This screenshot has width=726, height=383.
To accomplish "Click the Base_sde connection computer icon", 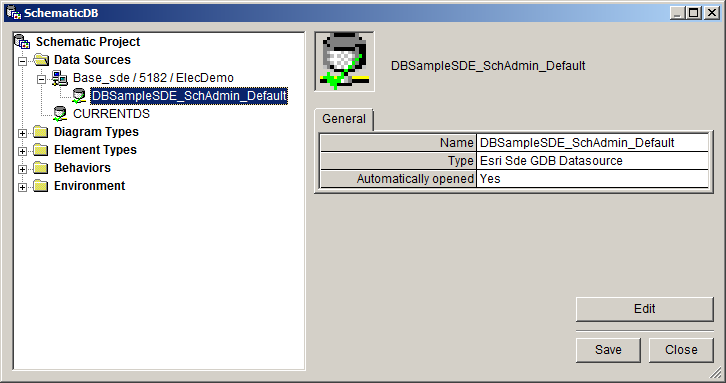I will [59, 78].
